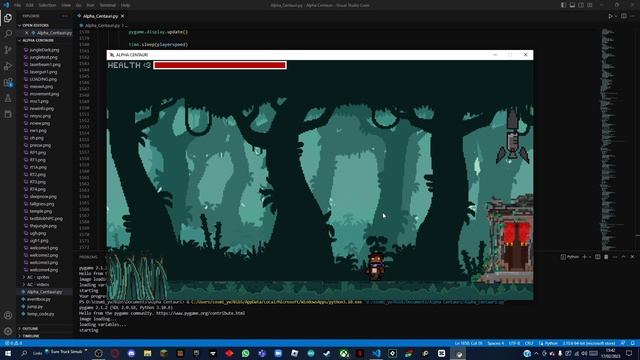640x360 pixels.
Task: Open the Source Control view
Action: click(8, 50)
